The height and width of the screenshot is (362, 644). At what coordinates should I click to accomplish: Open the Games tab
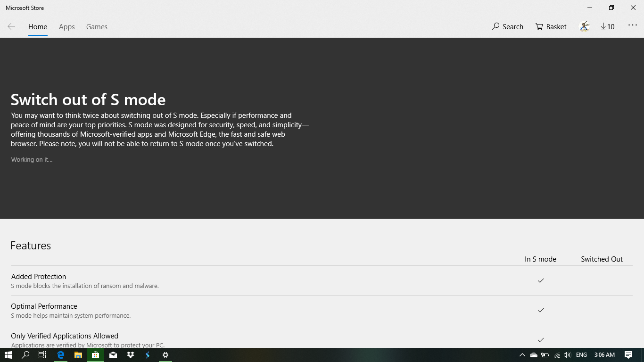97,27
